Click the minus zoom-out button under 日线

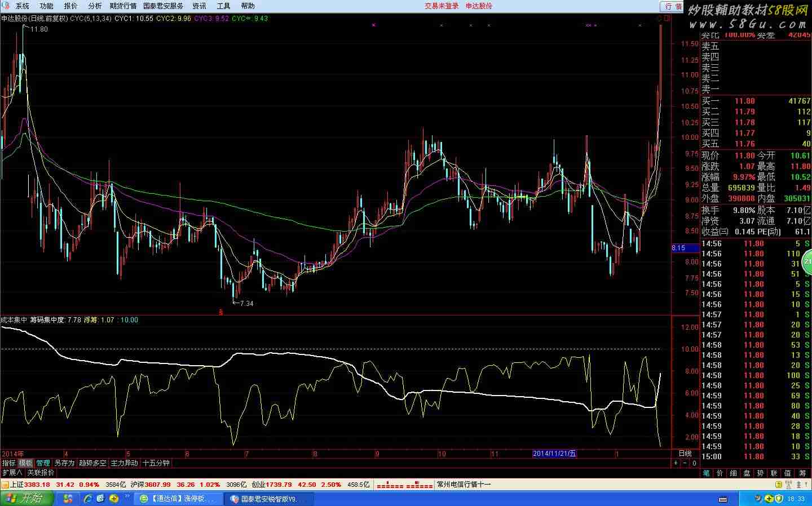[x=685, y=463]
